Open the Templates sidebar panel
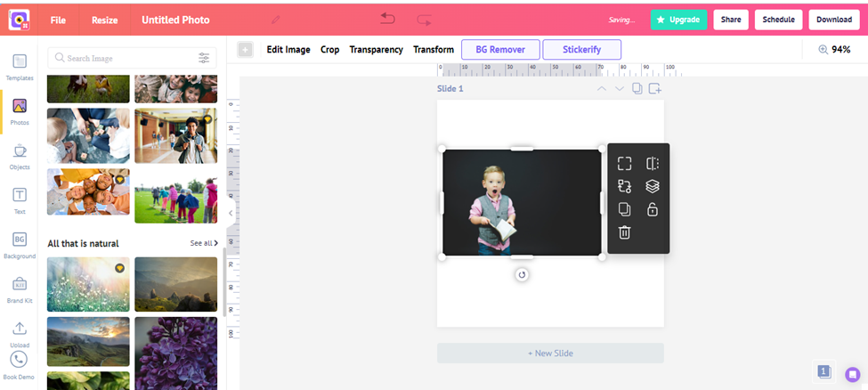The image size is (868, 390). (x=20, y=68)
